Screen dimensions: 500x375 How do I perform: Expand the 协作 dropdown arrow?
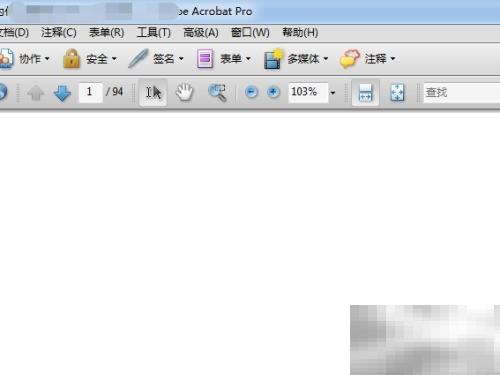pos(47,59)
